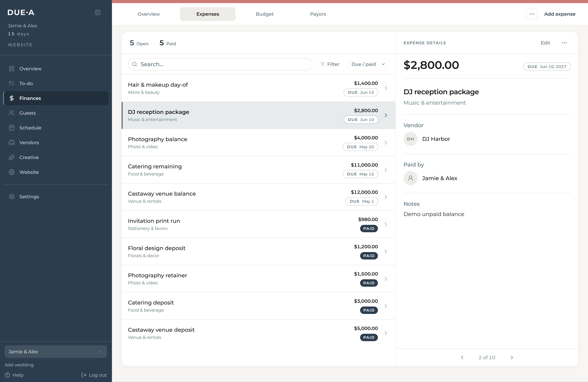Image resolution: width=588 pixels, height=382 pixels.
Task: Click the search magnifier icon
Action: (x=135, y=64)
